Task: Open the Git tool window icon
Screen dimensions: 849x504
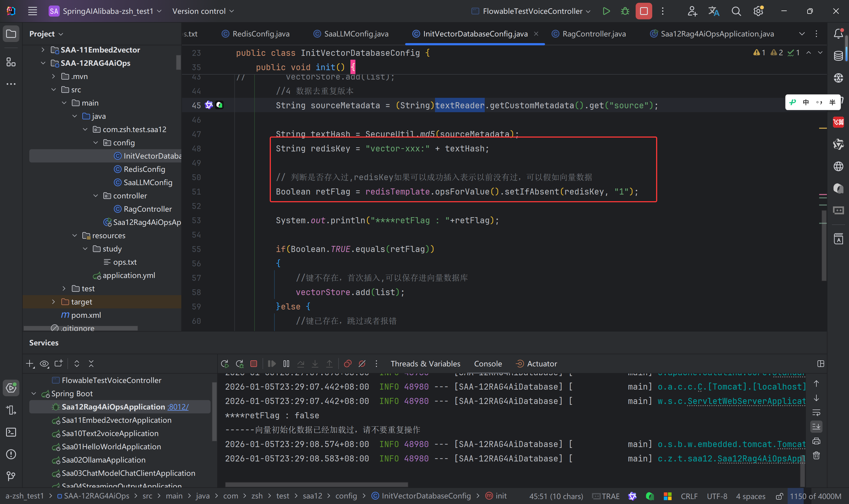Action: point(11,476)
